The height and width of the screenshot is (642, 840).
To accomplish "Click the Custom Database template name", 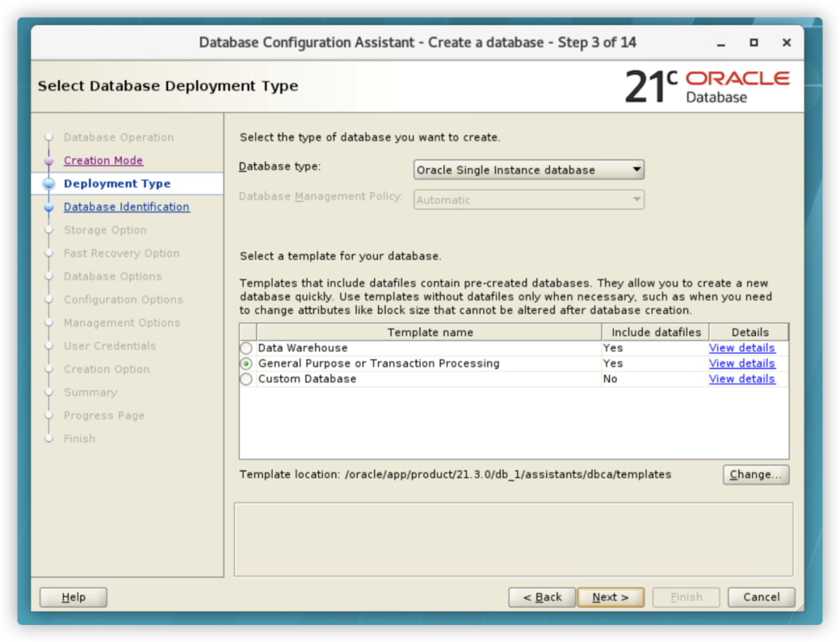I will pos(307,379).
